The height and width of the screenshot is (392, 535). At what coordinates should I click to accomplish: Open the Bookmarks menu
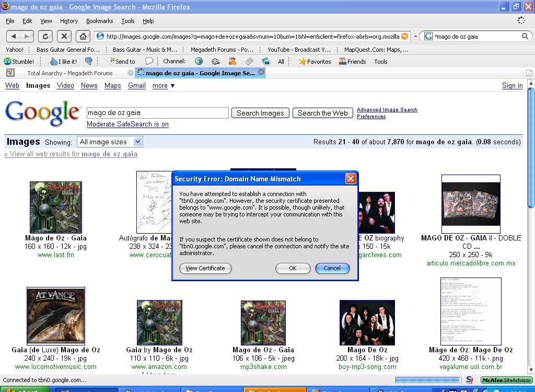coord(99,21)
